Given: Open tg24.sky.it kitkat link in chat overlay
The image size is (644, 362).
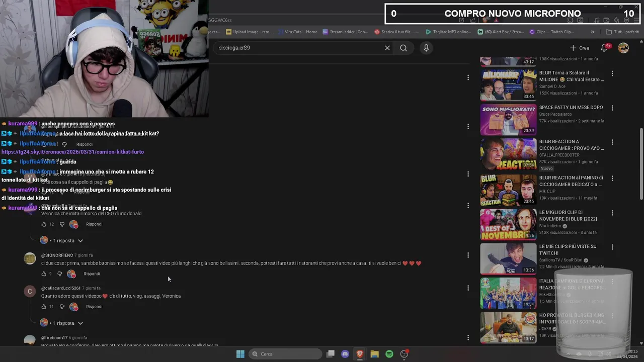Looking at the screenshot, I should pos(72,152).
